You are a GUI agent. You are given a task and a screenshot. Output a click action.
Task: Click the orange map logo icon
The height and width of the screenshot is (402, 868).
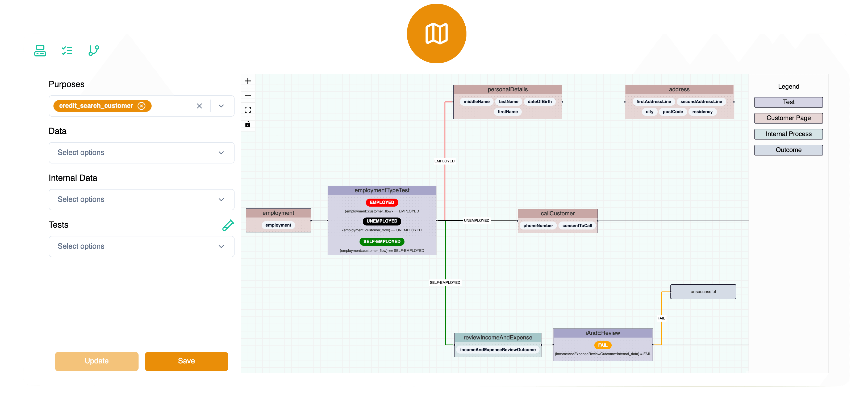436,33
